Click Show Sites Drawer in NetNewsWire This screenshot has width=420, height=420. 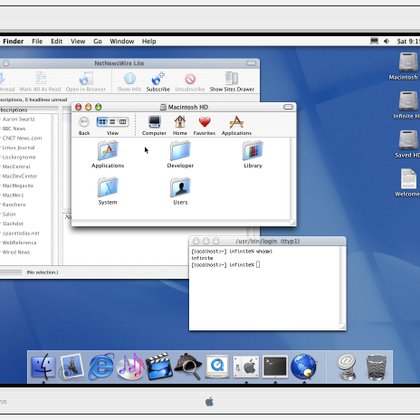tap(232, 82)
